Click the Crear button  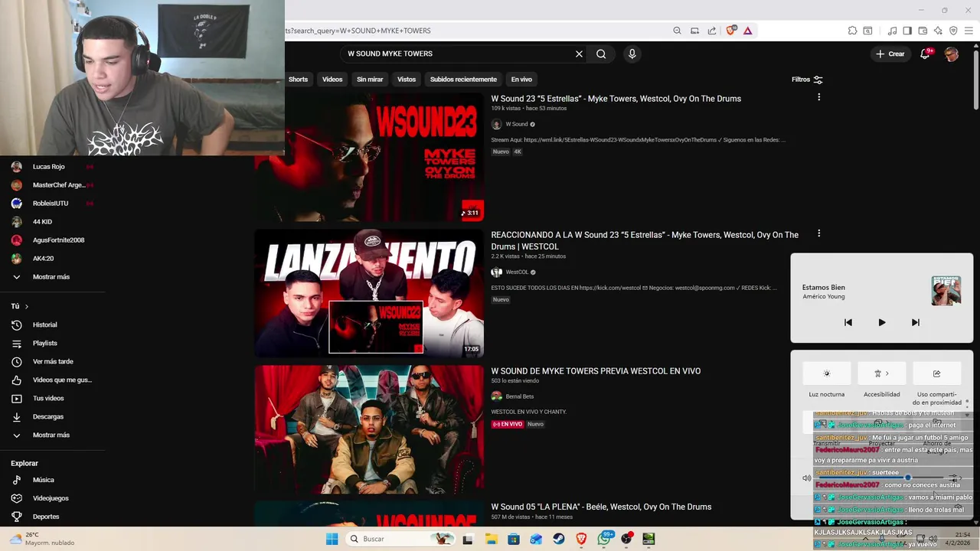[x=890, y=54]
